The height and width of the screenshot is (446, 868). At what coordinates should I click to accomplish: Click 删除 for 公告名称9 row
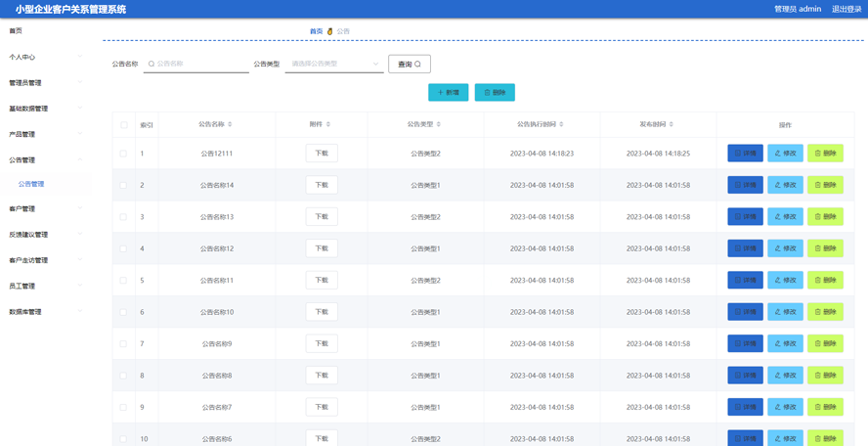(825, 344)
